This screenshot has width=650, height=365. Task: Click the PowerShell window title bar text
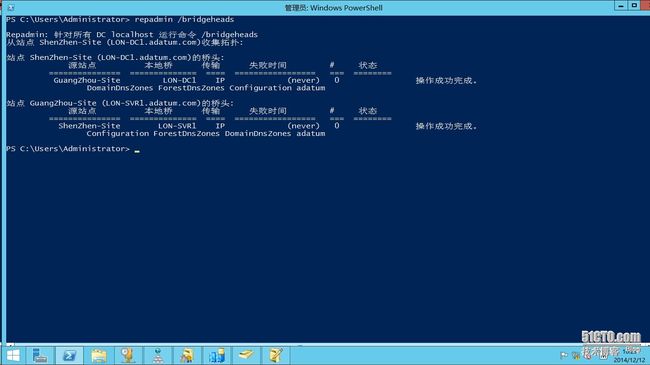tap(333, 7)
